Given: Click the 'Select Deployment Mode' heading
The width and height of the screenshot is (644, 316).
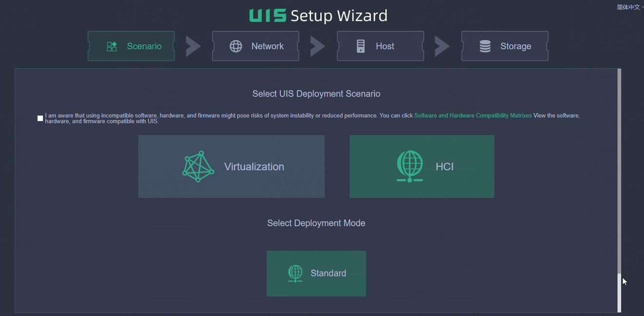Looking at the screenshot, I should (x=316, y=223).
